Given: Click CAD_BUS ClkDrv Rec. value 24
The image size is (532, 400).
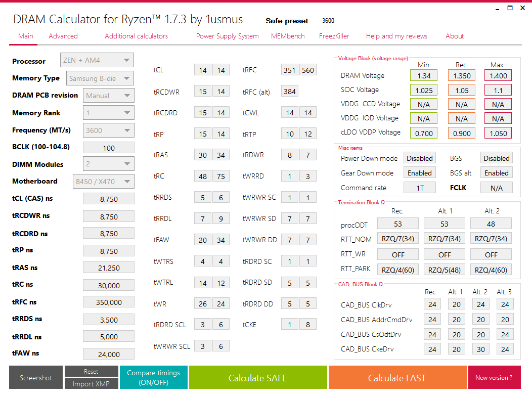Looking at the screenshot, I should [432, 304].
